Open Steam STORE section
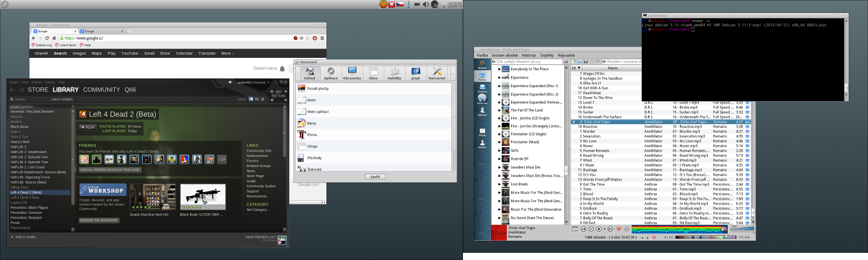Screen dimensions: 868x260 point(38,90)
